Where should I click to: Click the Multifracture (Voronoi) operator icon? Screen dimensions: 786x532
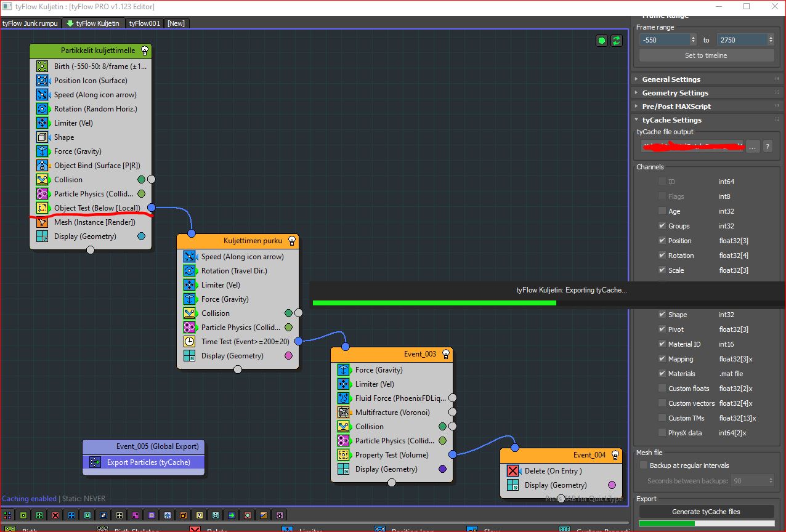coord(343,412)
